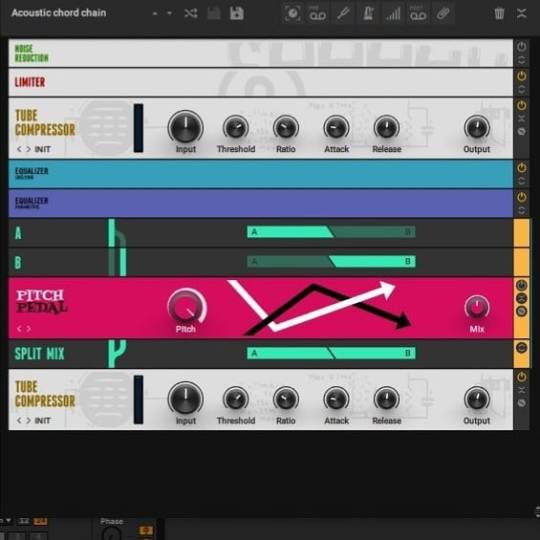The image size is (540, 540).
Task: Click the Pitch knob on Pitch Pedal
Action: (x=187, y=307)
